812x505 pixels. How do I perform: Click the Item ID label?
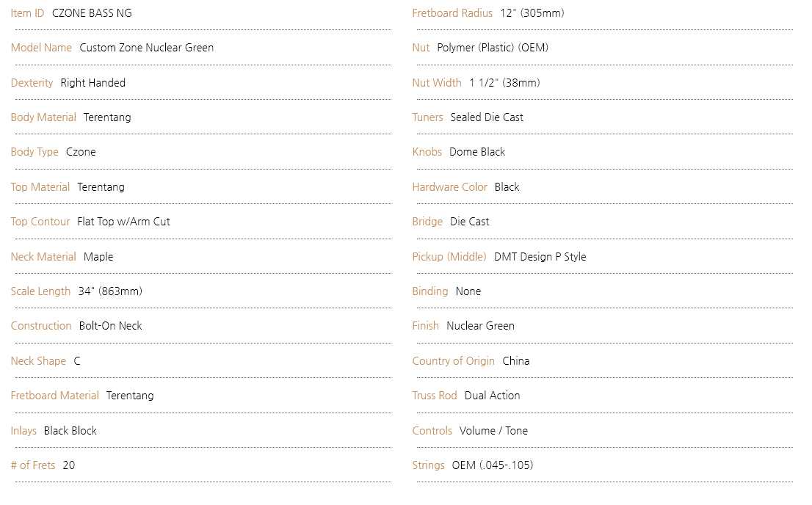[27, 13]
